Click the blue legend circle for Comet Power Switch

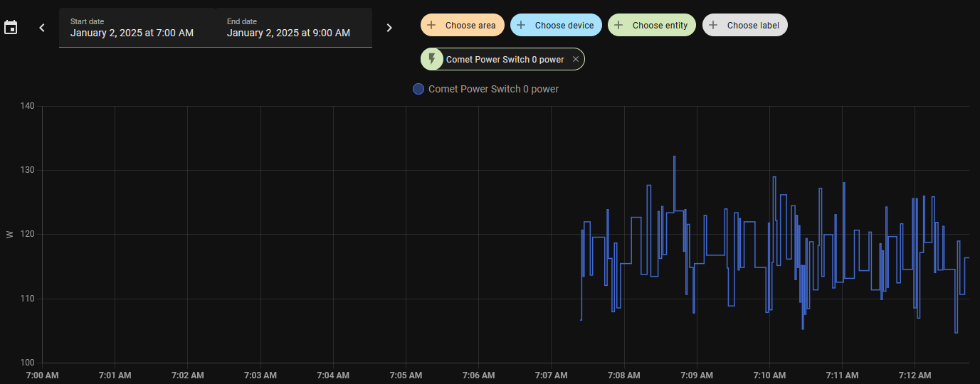(x=418, y=90)
